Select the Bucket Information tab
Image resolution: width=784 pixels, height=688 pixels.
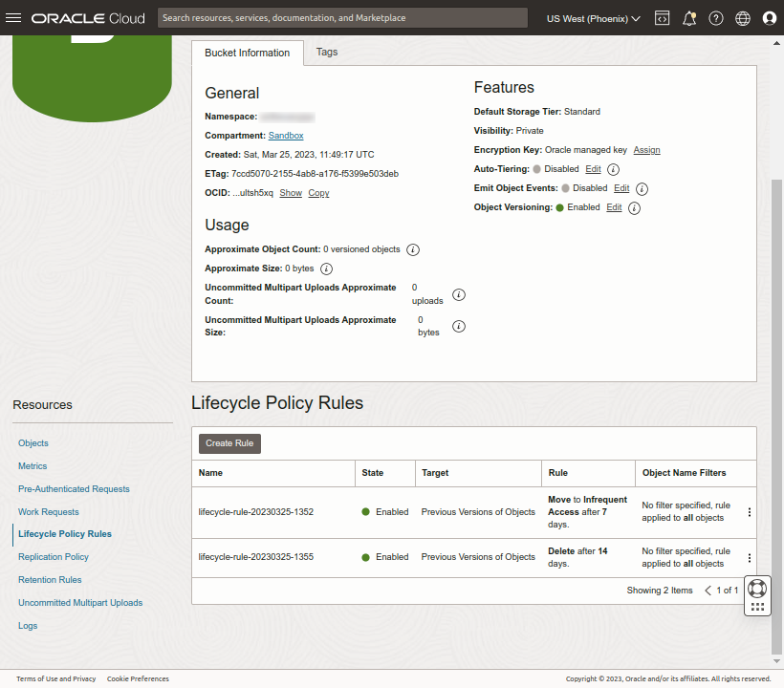click(x=248, y=53)
